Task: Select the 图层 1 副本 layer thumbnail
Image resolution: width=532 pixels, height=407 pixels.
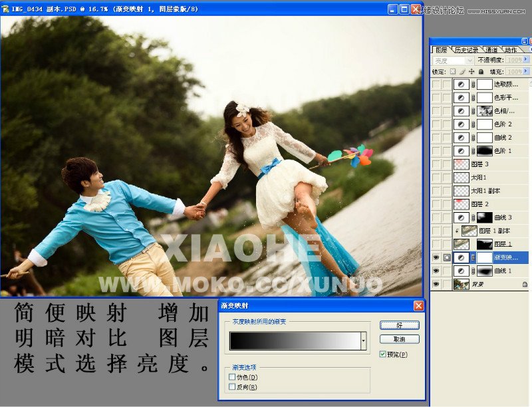Action: 469,231
